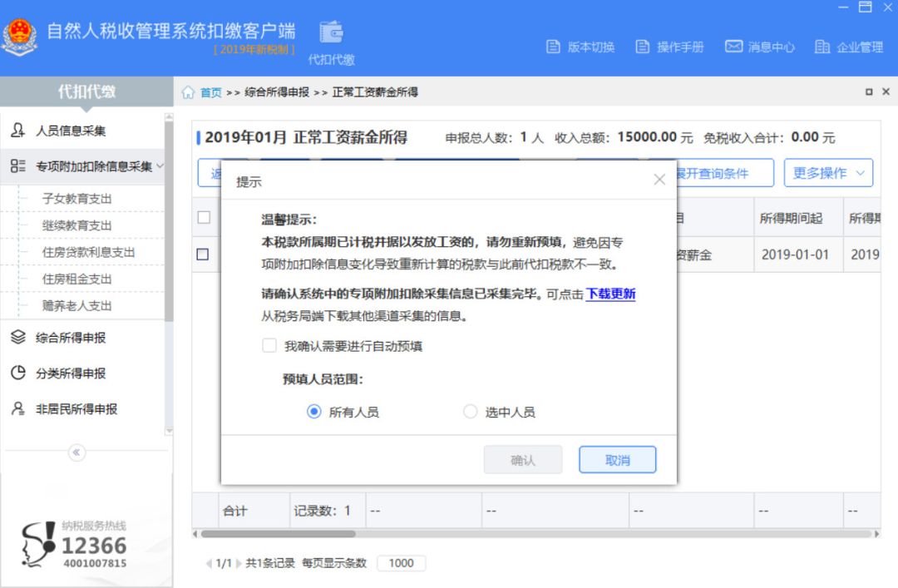Open 继续教育支出 in sidebar
The image size is (898, 588).
click(76, 225)
